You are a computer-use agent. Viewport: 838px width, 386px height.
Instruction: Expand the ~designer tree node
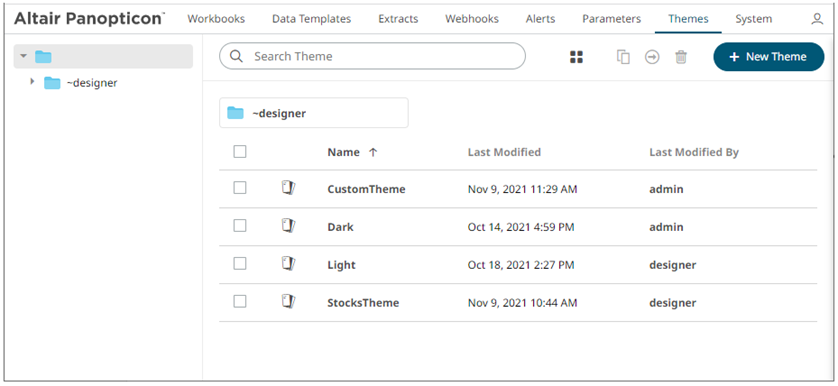[x=32, y=82]
